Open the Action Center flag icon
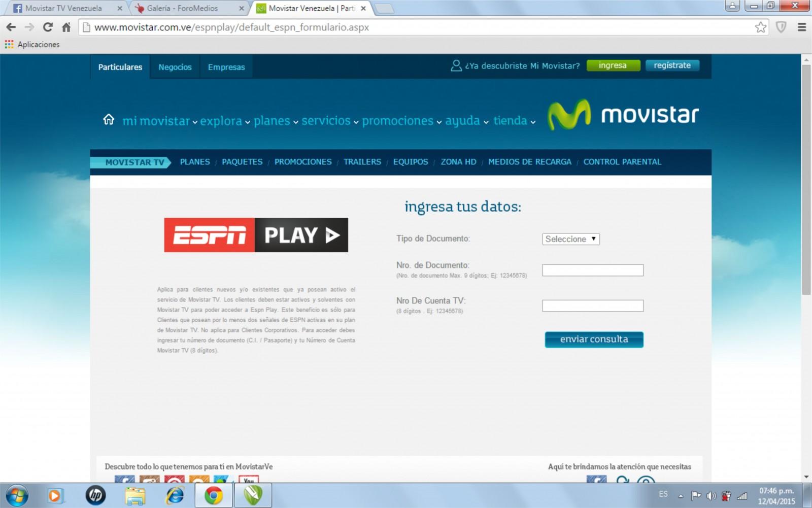This screenshot has width=812, height=508. [696, 496]
